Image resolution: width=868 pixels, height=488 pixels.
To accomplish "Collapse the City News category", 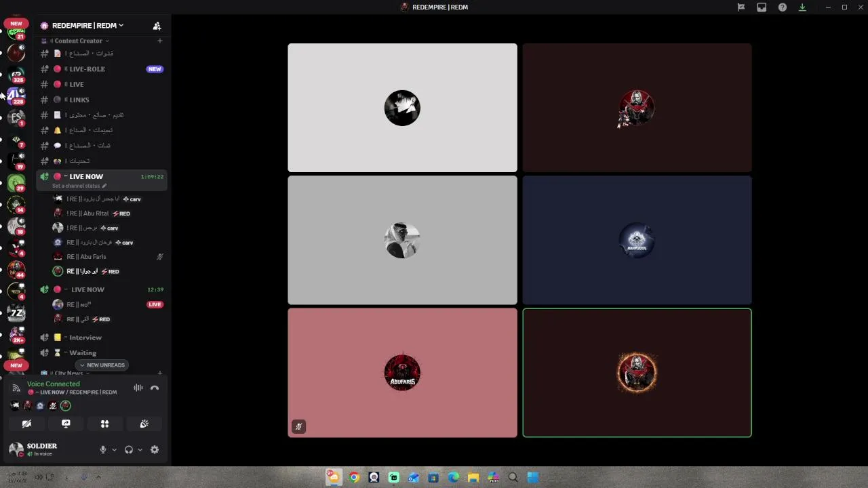I will 68,373.
